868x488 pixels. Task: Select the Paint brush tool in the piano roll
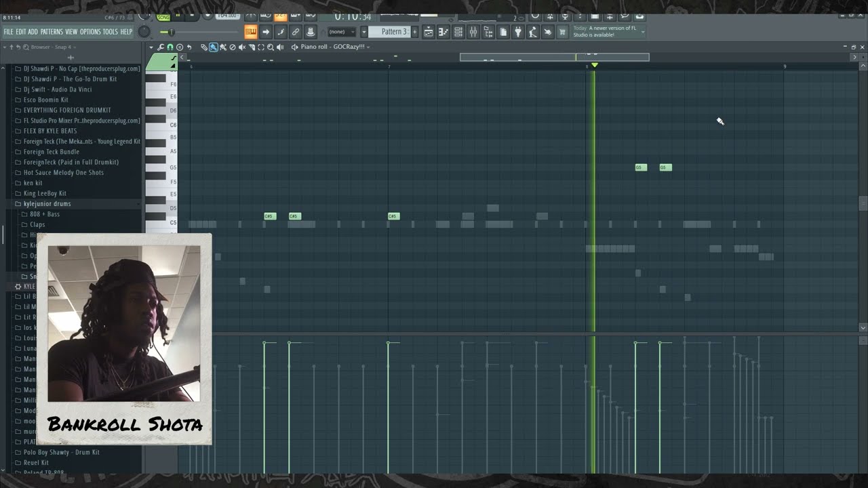tap(214, 47)
